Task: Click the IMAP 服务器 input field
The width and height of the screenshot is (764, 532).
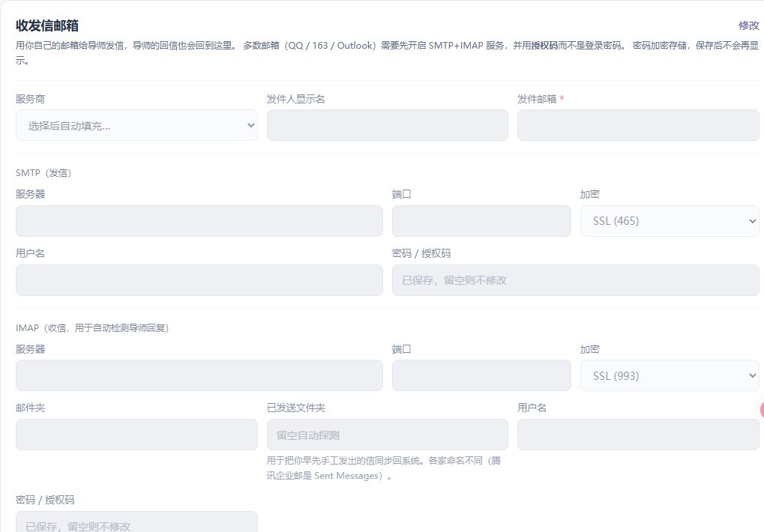Action: (x=199, y=375)
